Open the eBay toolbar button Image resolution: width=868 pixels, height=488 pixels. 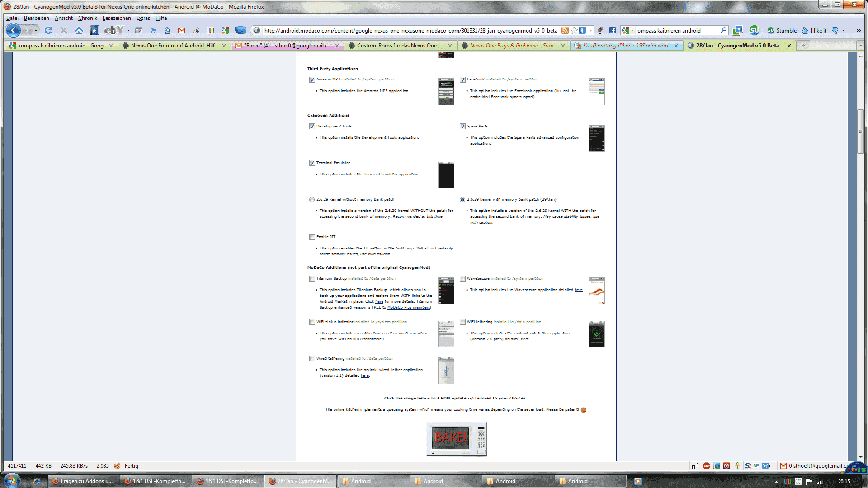(x=114, y=30)
